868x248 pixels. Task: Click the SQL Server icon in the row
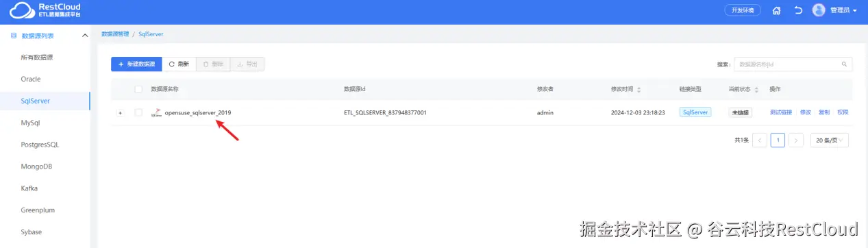pos(156,112)
